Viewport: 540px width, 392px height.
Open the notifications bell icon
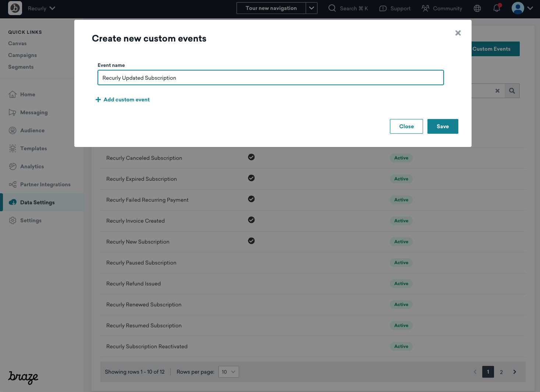(x=497, y=8)
